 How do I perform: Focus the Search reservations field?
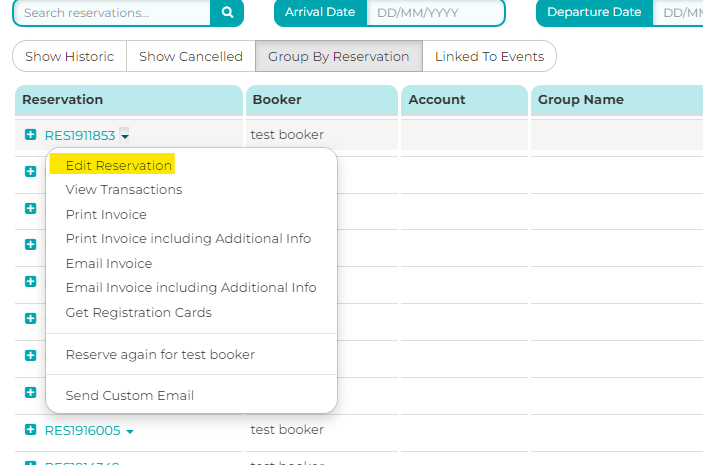click(112, 13)
